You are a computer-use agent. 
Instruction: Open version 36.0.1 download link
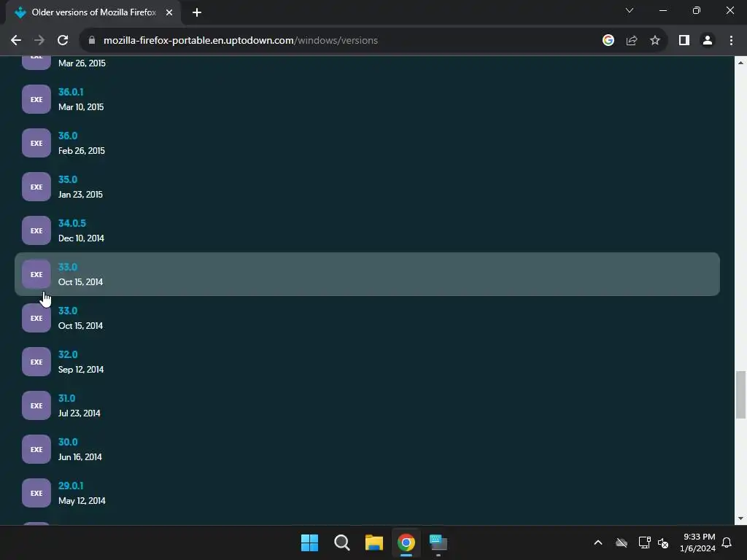click(x=71, y=92)
